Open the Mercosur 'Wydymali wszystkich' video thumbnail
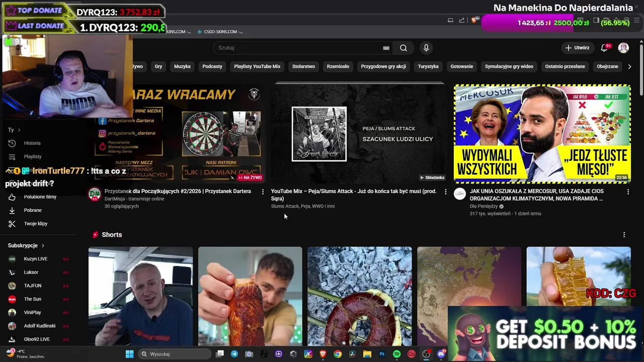 click(542, 133)
